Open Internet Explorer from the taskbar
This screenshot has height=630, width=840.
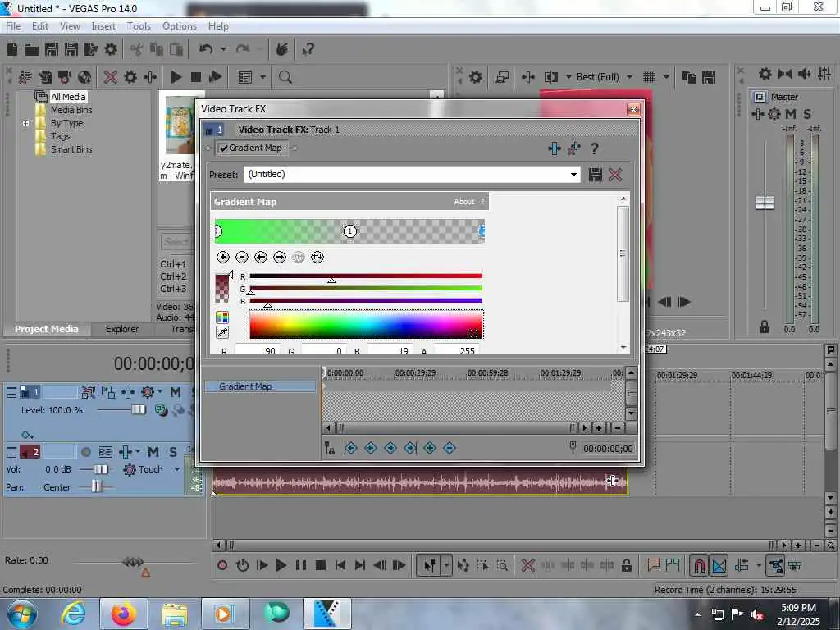(x=73, y=614)
